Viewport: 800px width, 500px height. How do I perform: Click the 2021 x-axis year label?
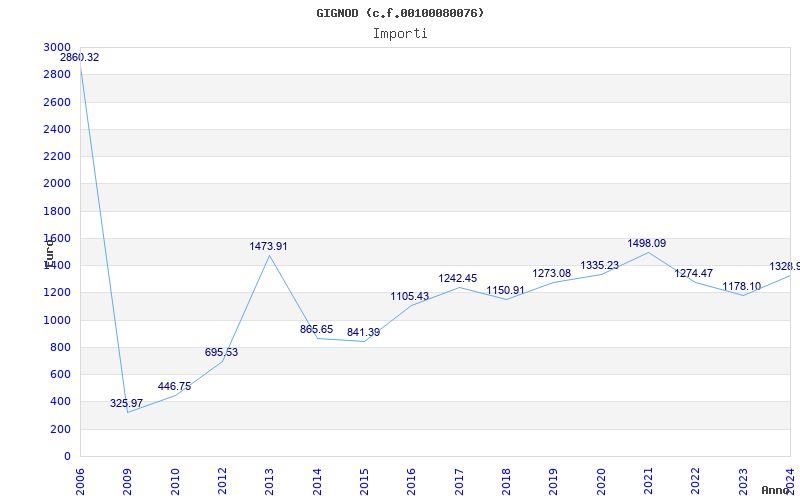point(648,482)
